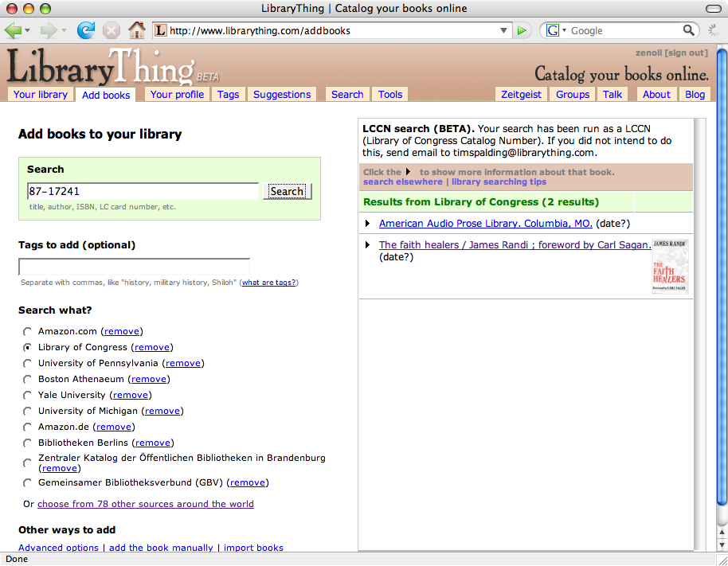Switch to the Add books tab
The width and height of the screenshot is (728, 566).
[x=106, y=95]
